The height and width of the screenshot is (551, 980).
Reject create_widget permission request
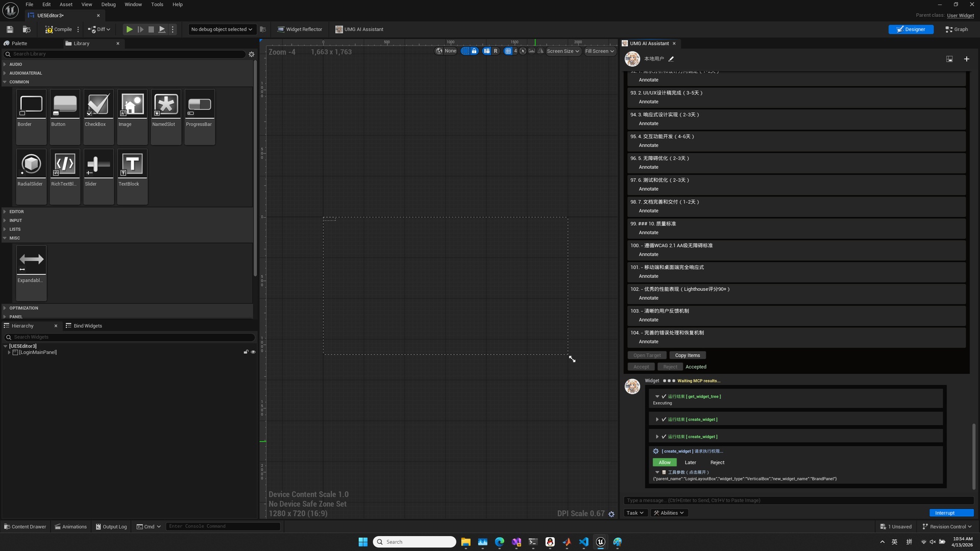point(717,463)
